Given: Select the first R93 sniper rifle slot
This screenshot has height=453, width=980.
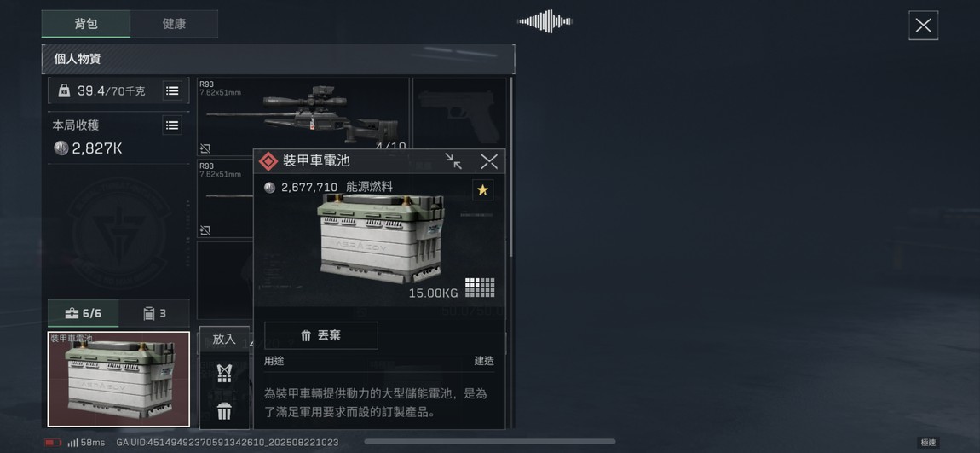Looking at the screenshot, I should [x=303, y=116].
